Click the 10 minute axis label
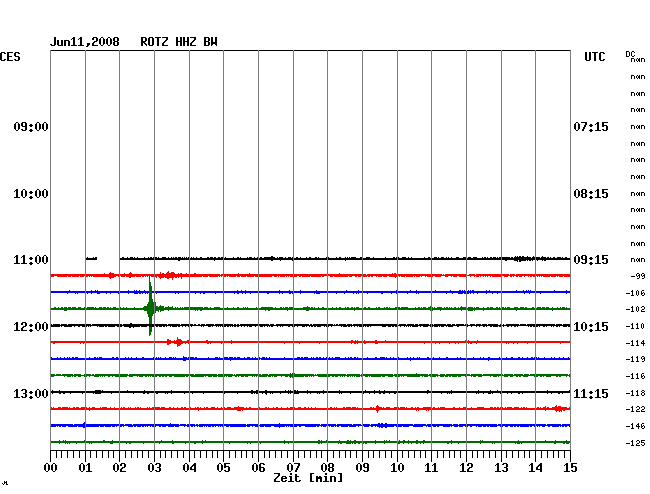The width and height of the screenshot is (650, 494). [397, 468]
